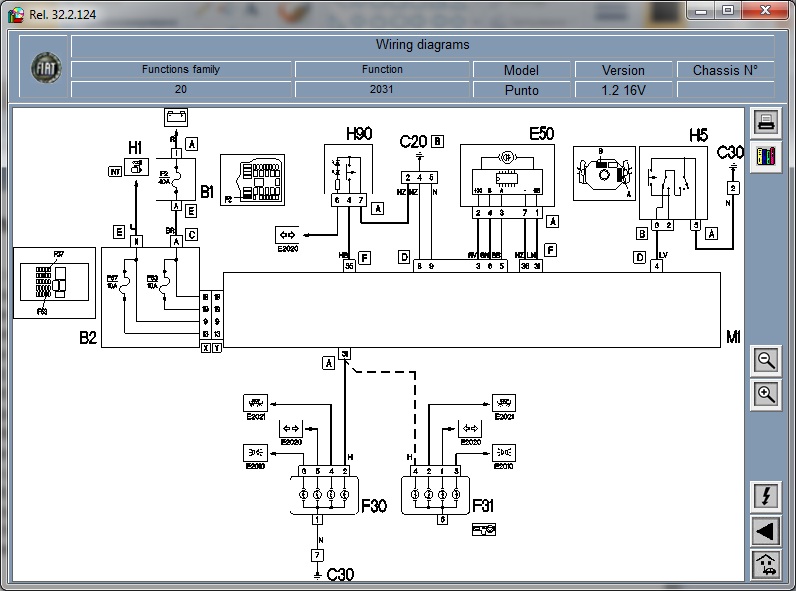
Task: Zoom in on the wiring diagram
Action: tap(766, 393)
